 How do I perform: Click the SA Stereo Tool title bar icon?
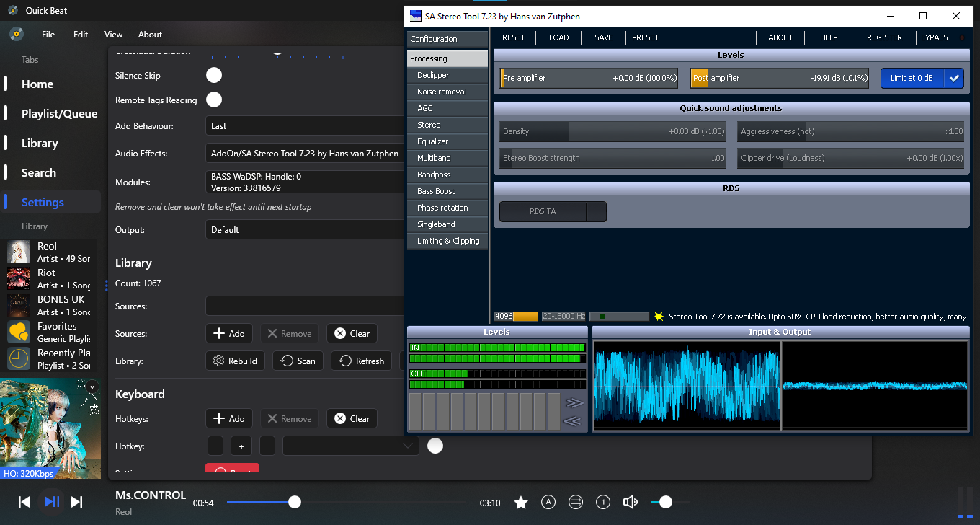pos(415,16)
